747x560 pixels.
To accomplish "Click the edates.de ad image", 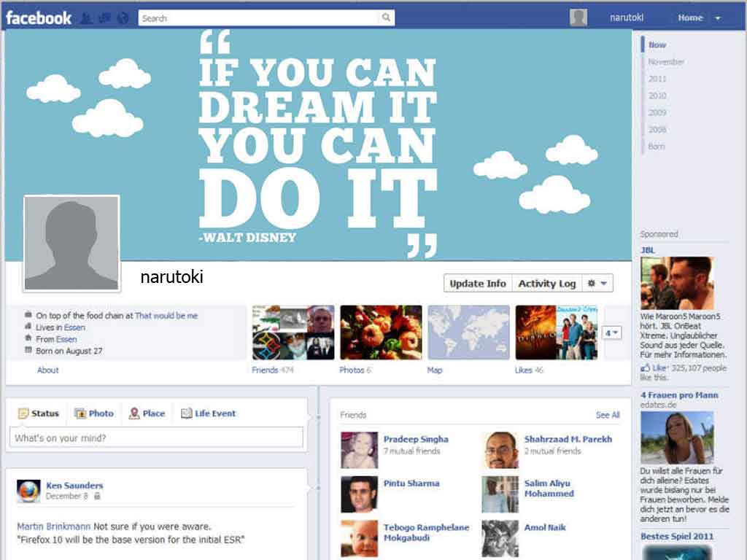I will 677,437.
